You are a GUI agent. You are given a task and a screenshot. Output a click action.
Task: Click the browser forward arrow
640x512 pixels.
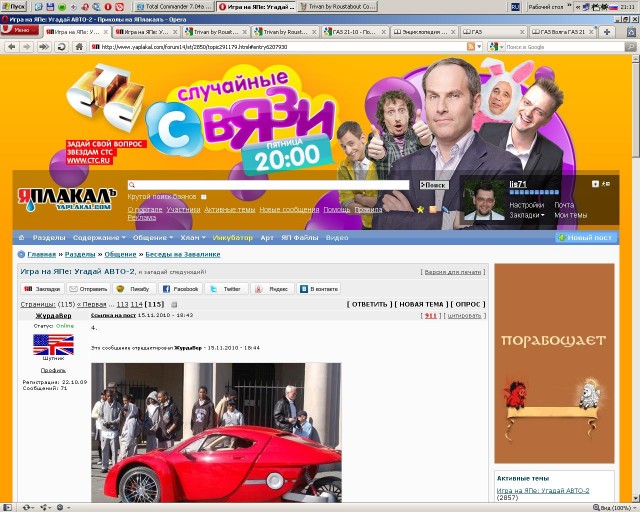coord(27,47)
